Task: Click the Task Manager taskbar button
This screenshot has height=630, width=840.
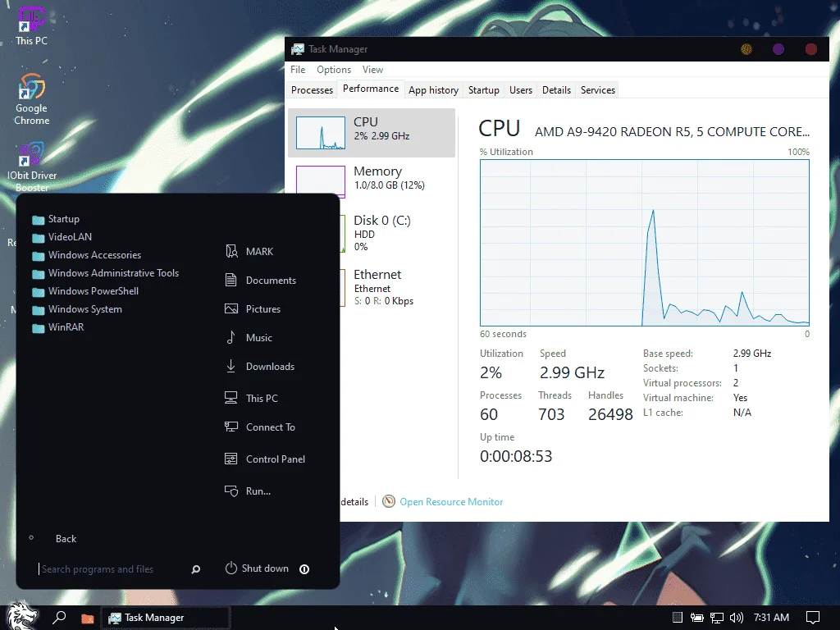Action: [x=166, y=618]
